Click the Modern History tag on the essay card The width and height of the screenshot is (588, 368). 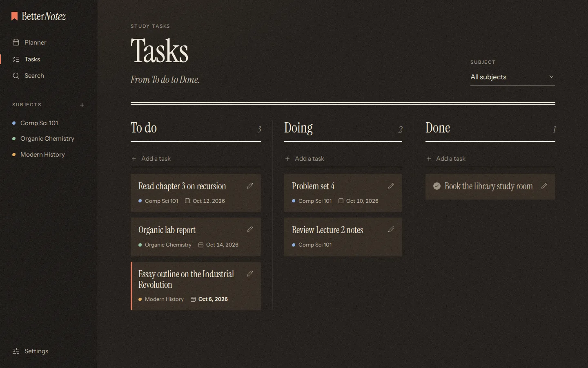161,299
